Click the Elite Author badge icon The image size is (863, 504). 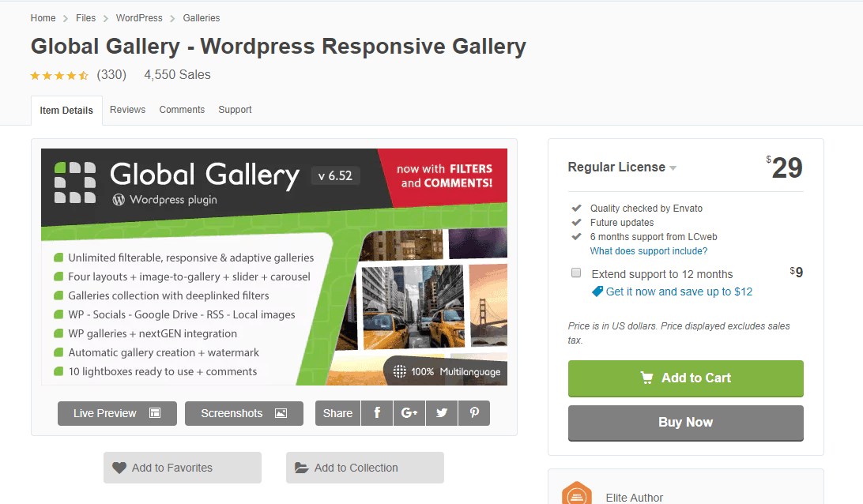577,493
